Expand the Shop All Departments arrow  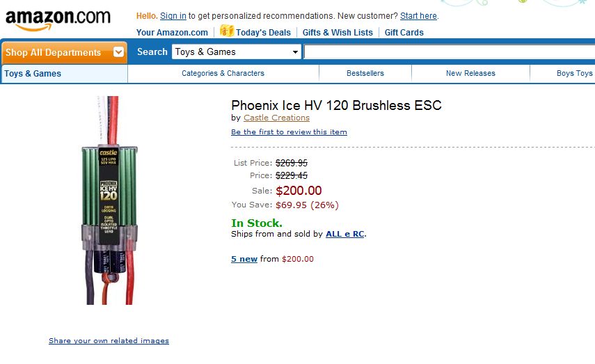point(118,52)
